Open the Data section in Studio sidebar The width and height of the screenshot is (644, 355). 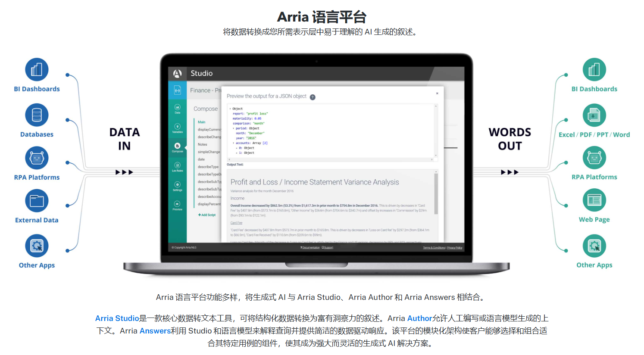click(177, 108)
